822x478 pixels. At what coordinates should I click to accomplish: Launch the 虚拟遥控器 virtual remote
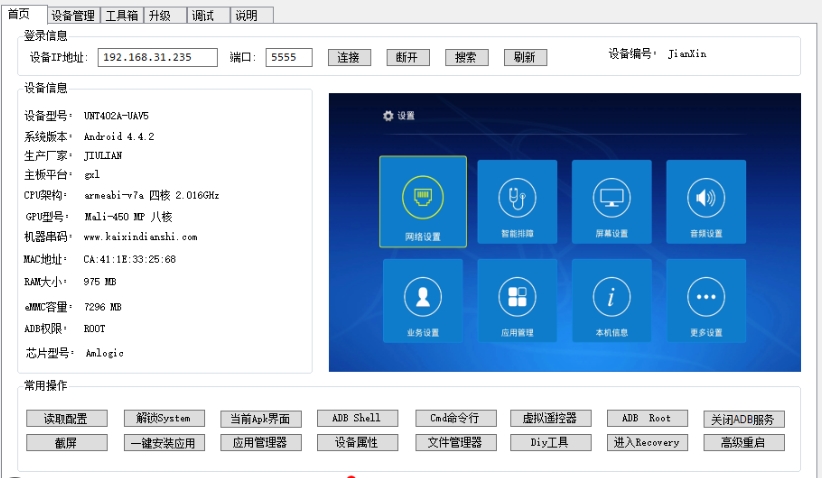pos(550,418)
